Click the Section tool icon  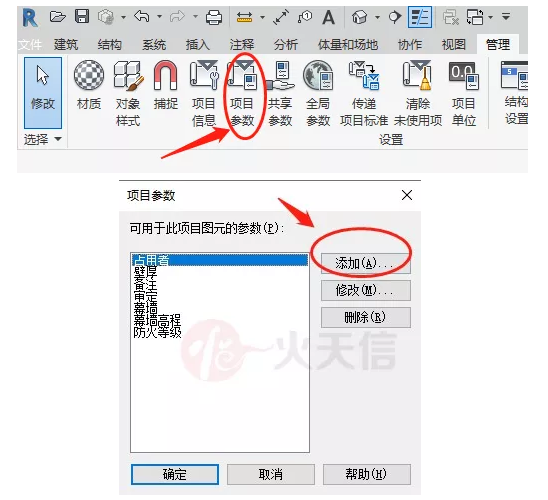click(395, 17)
